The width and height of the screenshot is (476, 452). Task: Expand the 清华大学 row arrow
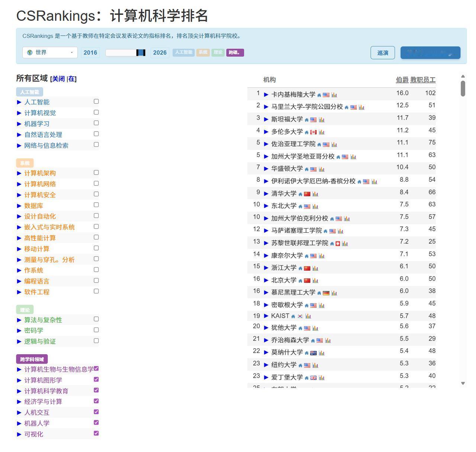coord(266,194)
